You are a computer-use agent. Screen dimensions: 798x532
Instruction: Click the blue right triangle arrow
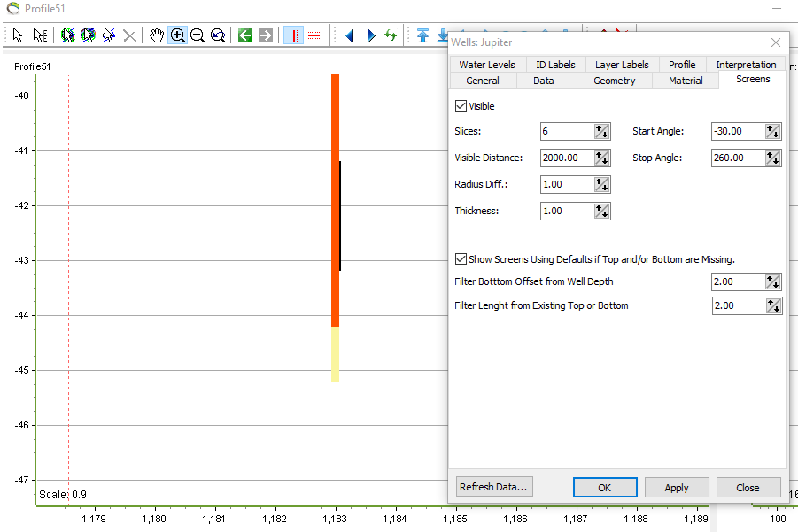(371, 35)
